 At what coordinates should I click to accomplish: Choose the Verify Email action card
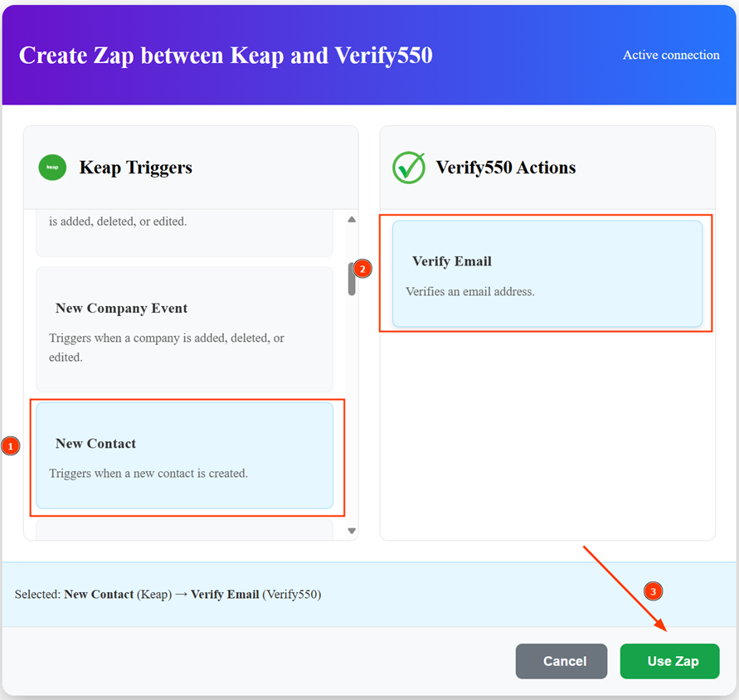[x=547, y=274]
